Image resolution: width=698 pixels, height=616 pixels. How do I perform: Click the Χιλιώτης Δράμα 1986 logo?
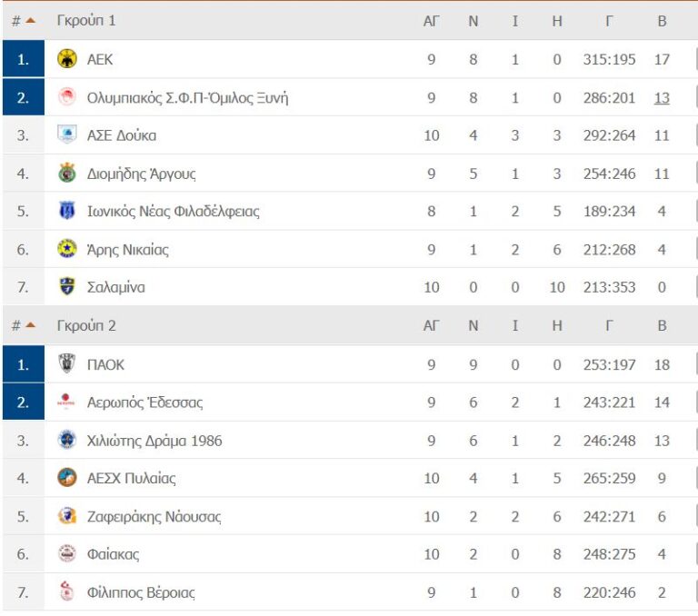[67, 441]
